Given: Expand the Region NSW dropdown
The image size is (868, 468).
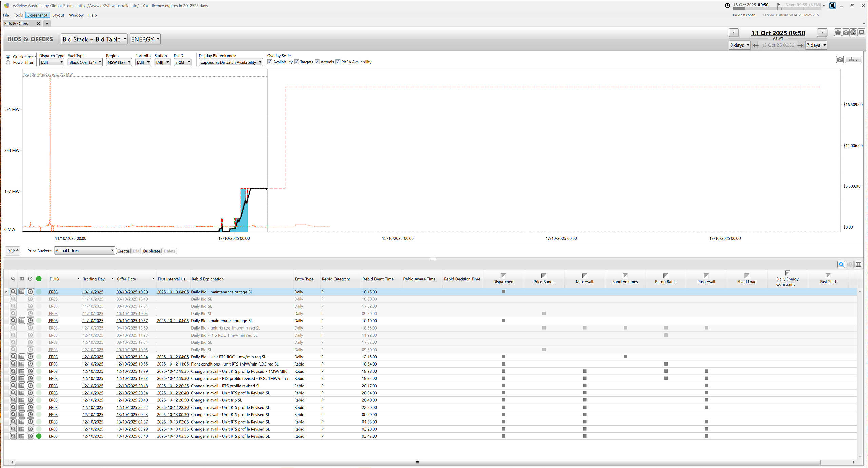Looking at the screenshot, I should tap(119, 62).
